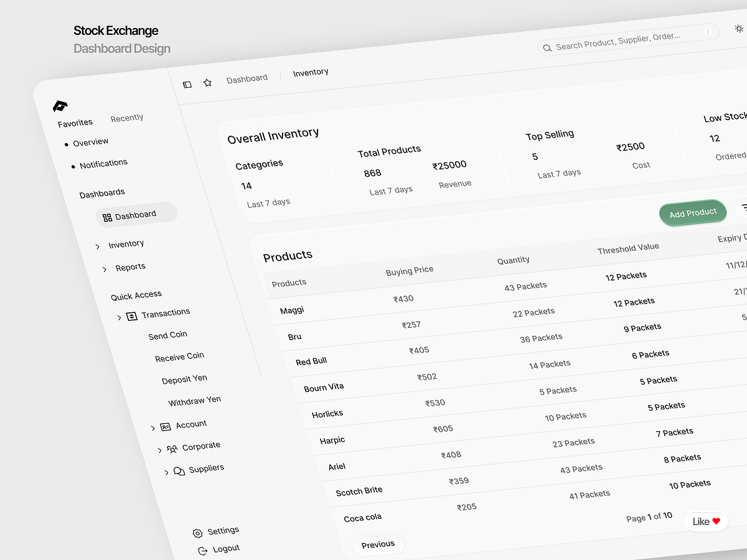Click the star favorite icon next to breadcrumb
Screen dimensions: 747x560
207,82
